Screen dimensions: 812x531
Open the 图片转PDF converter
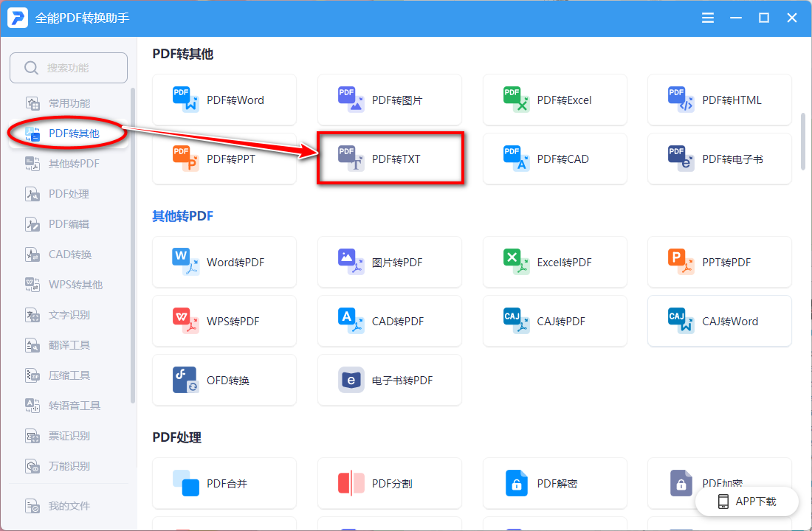tap(390, 263)
